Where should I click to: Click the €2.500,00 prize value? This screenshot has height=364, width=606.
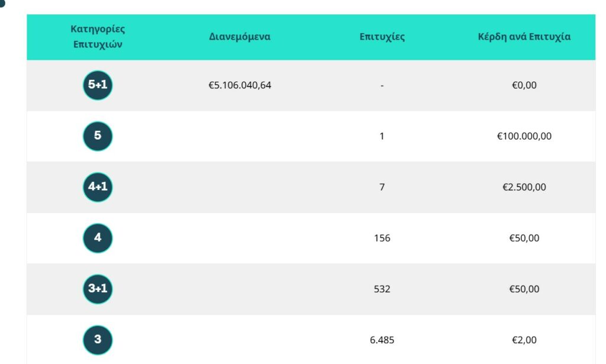pos(524,187)
